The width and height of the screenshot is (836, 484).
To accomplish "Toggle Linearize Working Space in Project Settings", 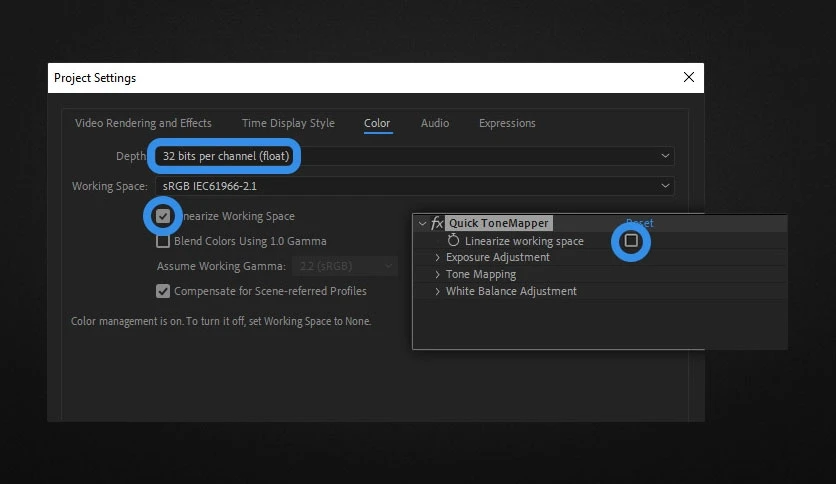I will tap(163, 216).
